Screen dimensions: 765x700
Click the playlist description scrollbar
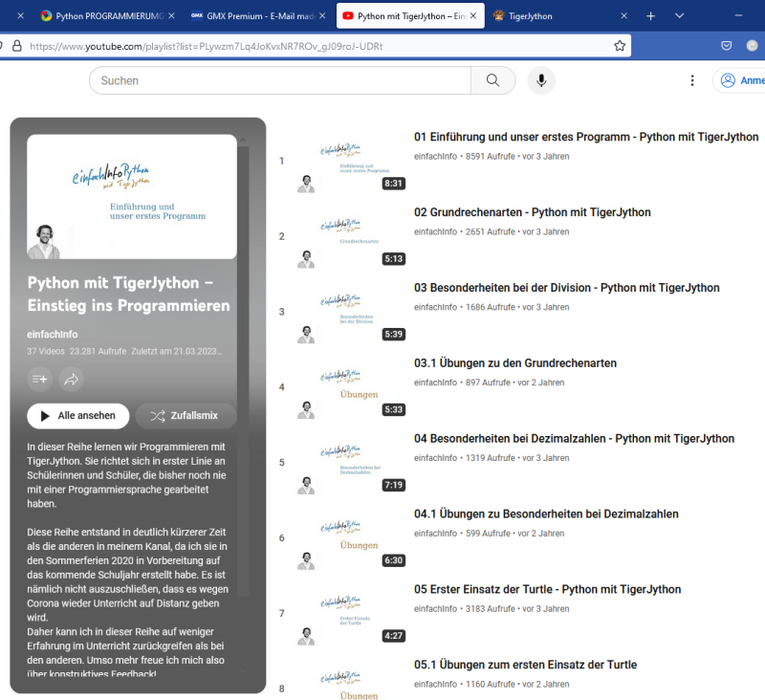(x=243, y=371)
